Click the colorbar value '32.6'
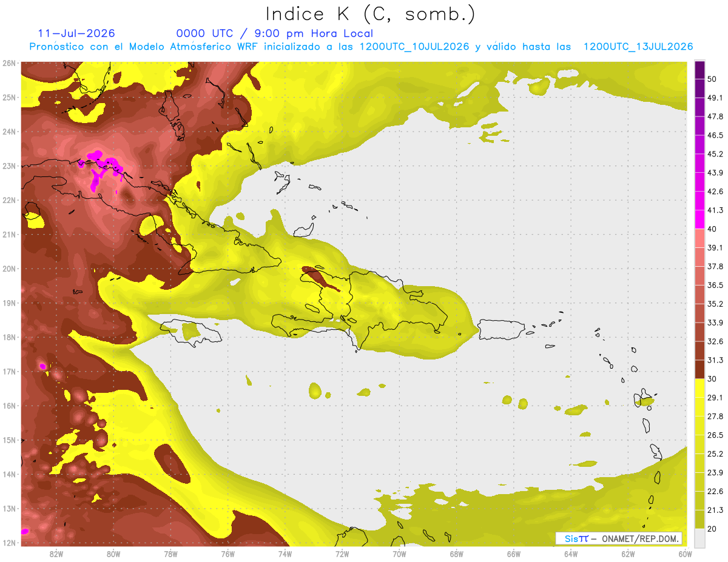 point(715,341)
